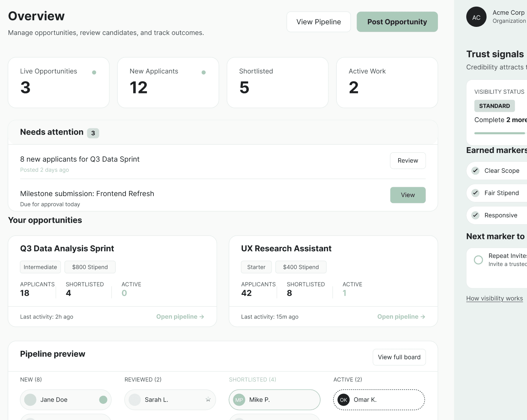Select the Sarah L. candidate chip

(x=170, y=400)
